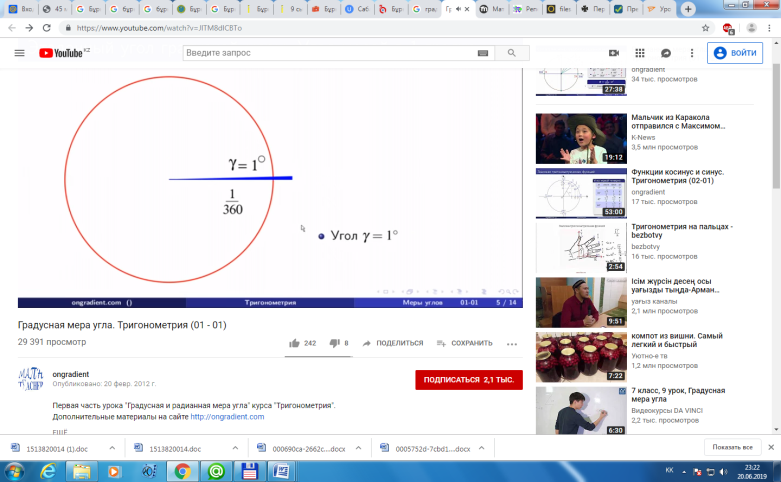
Task: Click the ВОЙТИ sign-in button
Action: pos(735,53)
